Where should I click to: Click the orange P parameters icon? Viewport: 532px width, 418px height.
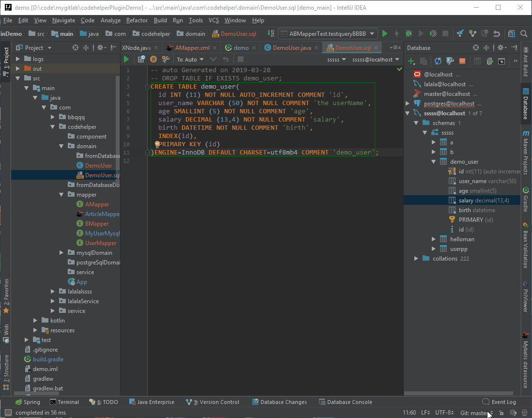click(x=153, y=60)
